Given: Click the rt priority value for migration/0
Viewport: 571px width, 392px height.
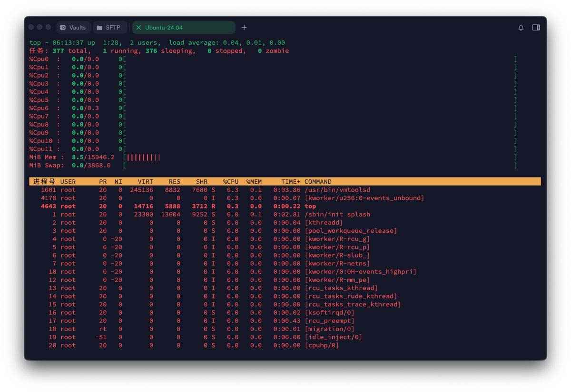Looking at the screenshot, I should coord(103,329).
